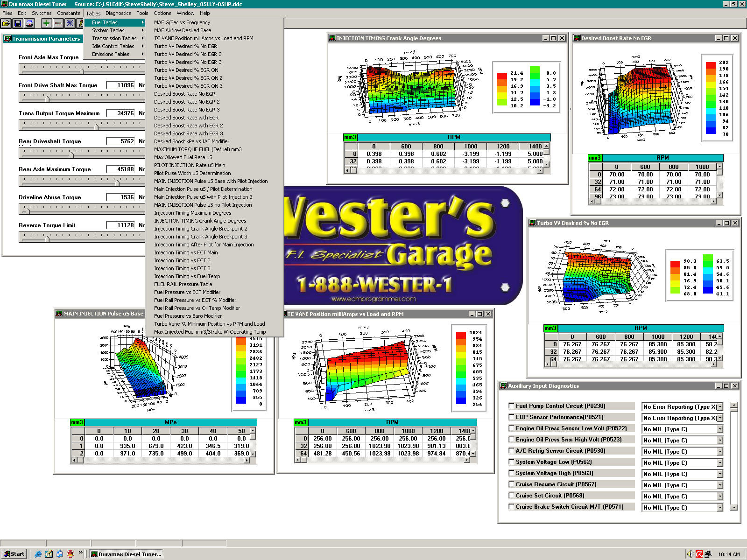Enable Cruise Set Circuit (P0568)

(x=512, y=495)
